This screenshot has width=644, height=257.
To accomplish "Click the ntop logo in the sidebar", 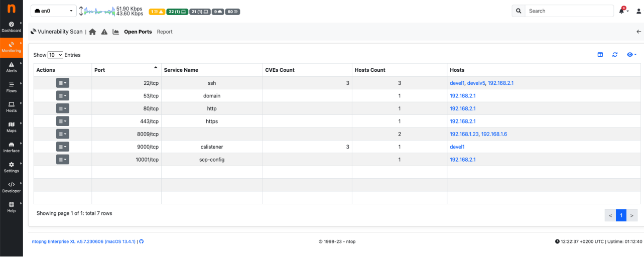I will (x=11, y=9).
